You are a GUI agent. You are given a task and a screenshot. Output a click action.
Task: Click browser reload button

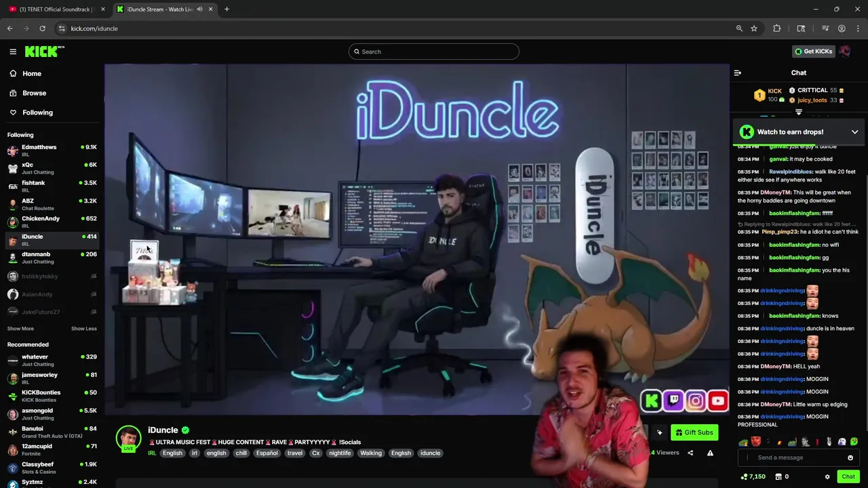[x=42, y=28]
